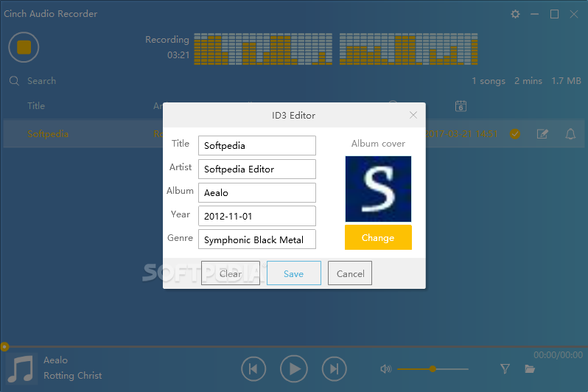Skip to the previous track
The height and width of the screenshot is (392, 588).
click(x=253, y=368)
